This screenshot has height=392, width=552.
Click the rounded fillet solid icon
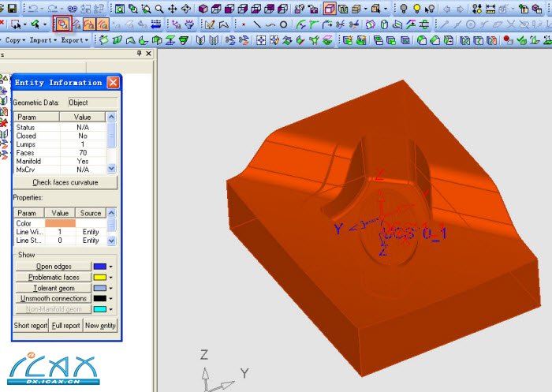pos(421,40)
